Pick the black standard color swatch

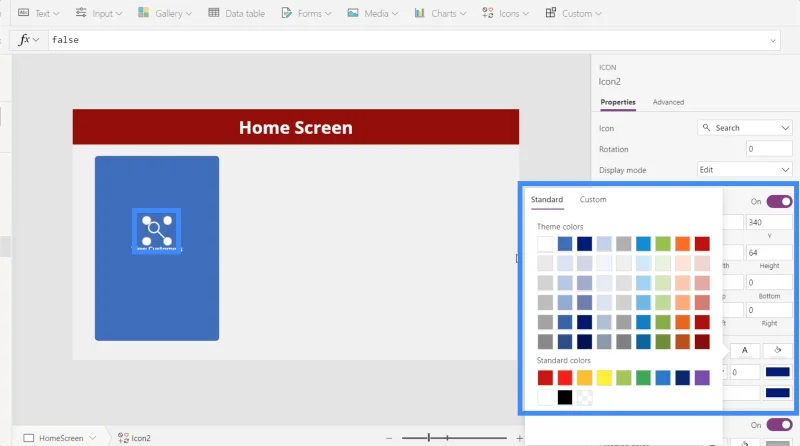(565, 397)
